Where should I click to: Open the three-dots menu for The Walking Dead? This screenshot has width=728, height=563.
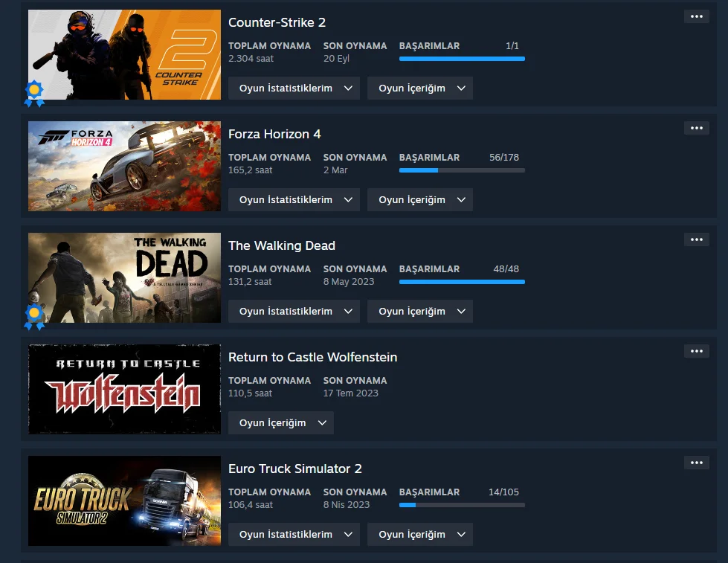click(x=697, y=239)
